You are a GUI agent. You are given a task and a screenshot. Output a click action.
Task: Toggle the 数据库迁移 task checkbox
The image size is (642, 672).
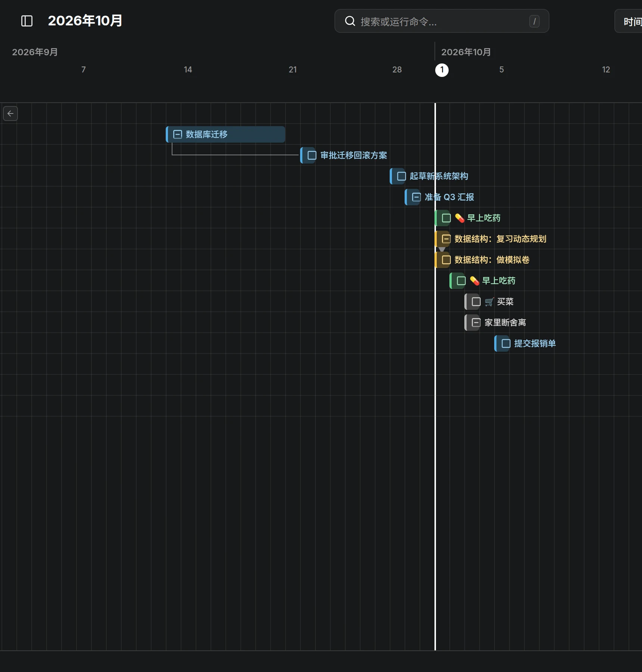pos(178,134)
